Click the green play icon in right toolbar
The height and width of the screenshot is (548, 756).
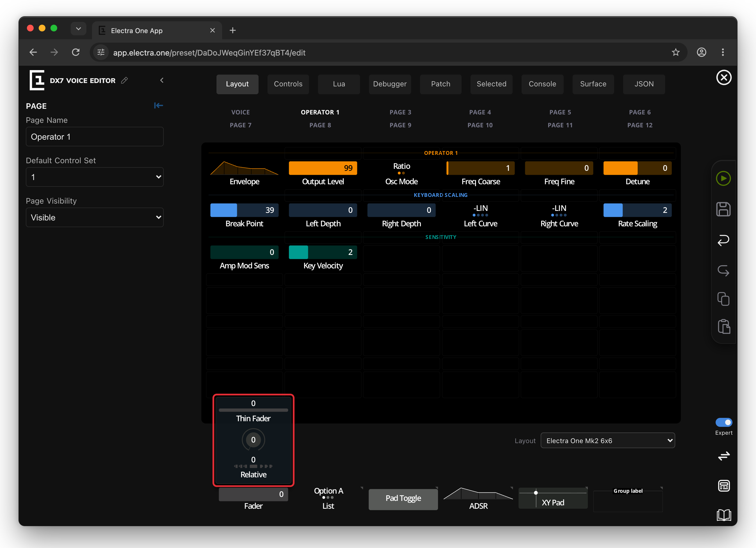pyautogui.click(x=723, y=178)
